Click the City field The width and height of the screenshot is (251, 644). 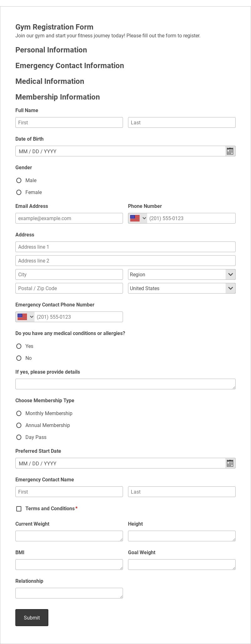(x=69, y=274)
